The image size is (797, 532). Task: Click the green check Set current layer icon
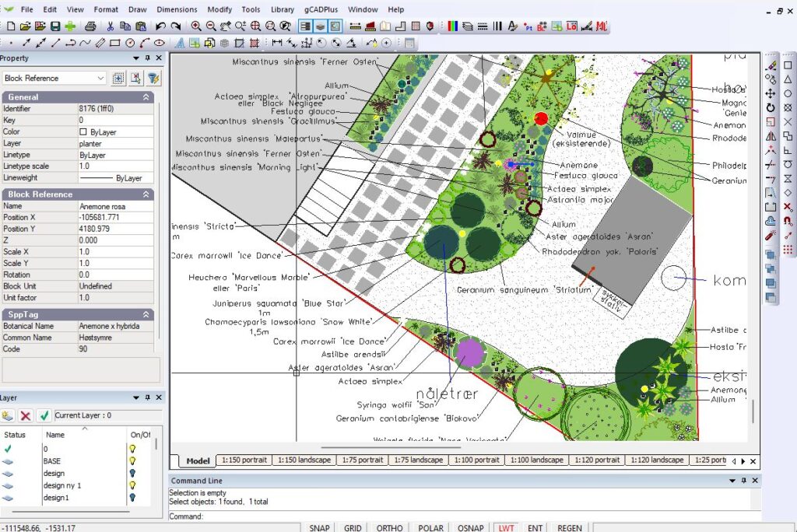44,415
